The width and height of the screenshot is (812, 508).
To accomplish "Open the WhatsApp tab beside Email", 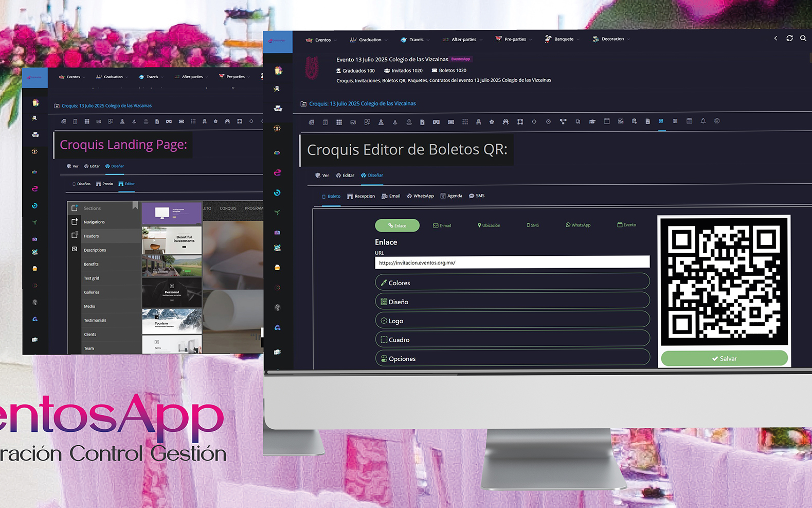I will (420, 196).
